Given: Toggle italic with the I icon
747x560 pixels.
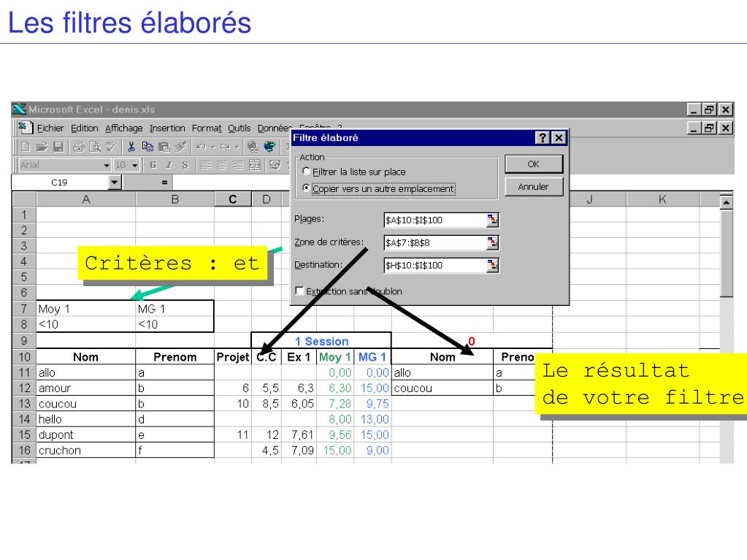Looking at the screenshot, I should [169, 165].
